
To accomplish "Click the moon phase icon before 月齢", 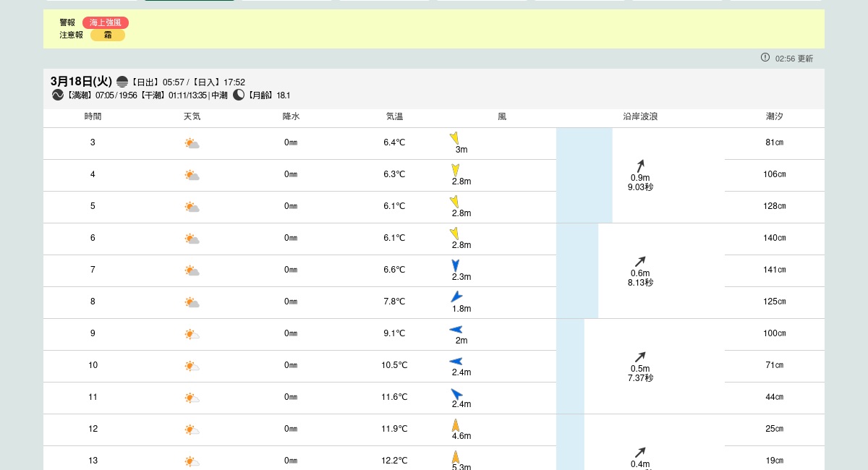I will click(239, 95).
